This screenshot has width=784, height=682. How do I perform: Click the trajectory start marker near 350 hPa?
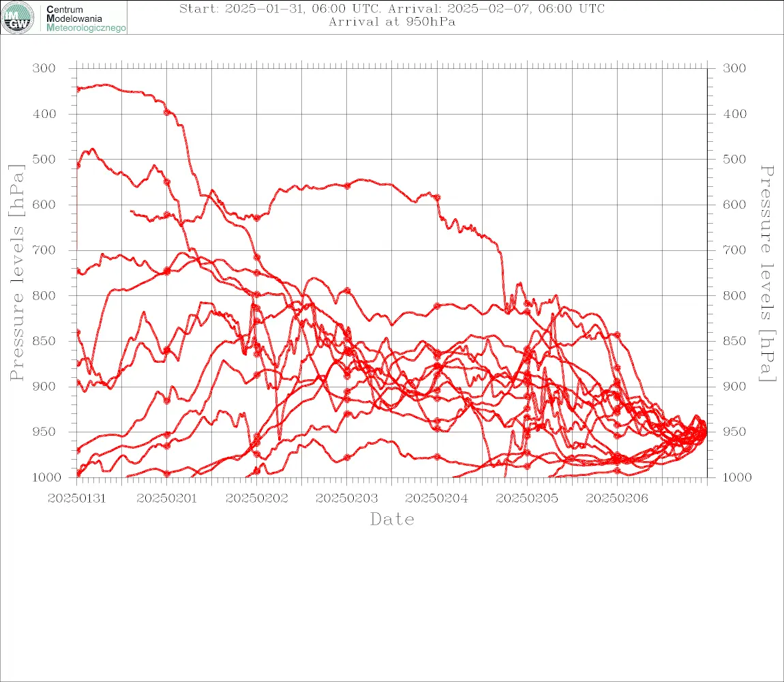(78, 89)
